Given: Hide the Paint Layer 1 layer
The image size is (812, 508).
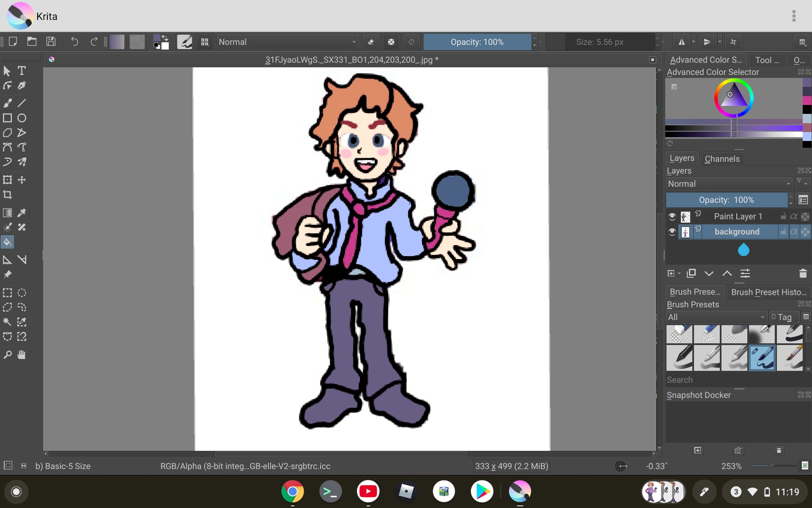Looking at the screenshot, I should click(672, 216).
